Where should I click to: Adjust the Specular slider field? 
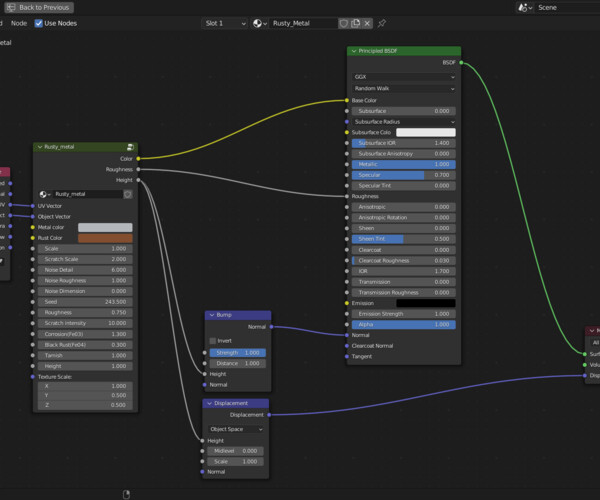[404, 175]
